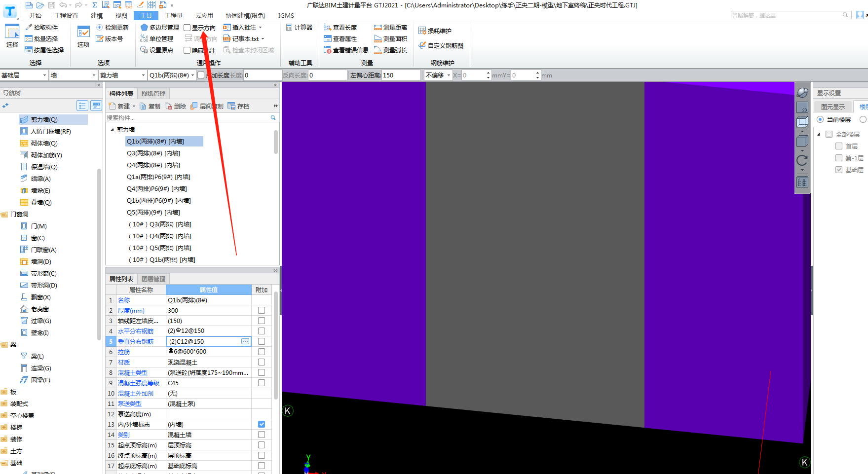Image resolution: width=868 pixels, height=474 pixels.
Task: Click the 搜索构件 search input field
Action: click(188, 117)
